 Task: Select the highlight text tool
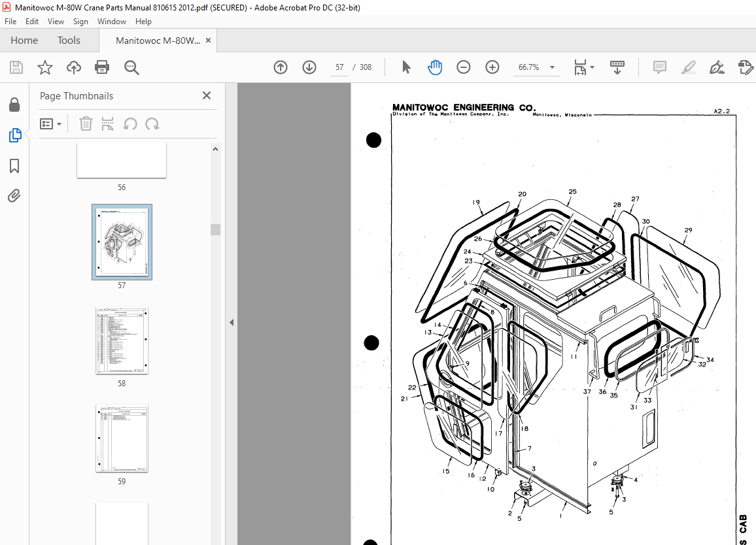click(x=689, y=67)
